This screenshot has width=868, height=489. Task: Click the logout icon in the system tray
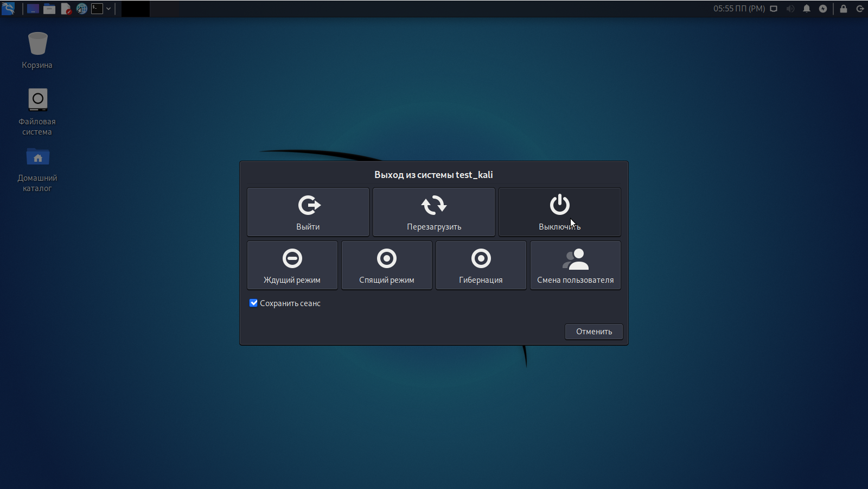coord(860,9)
